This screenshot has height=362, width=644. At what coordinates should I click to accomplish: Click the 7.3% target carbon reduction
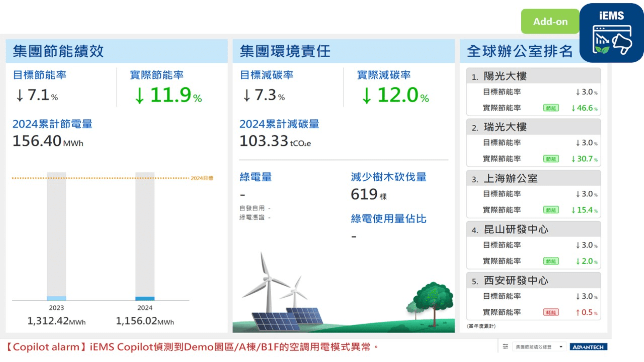[264, 95]
